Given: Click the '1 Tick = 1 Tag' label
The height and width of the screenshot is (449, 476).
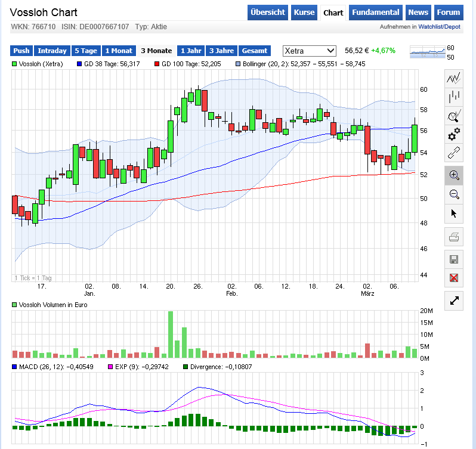Looking at the screenshot, I should tap(33, 278).
